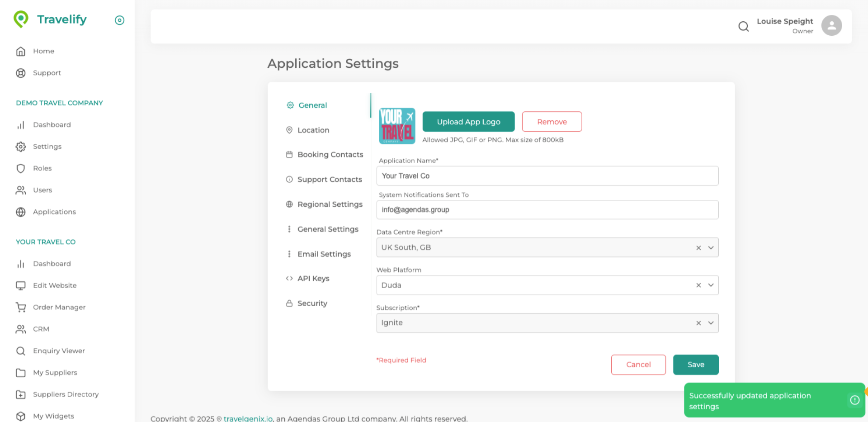Clear the Duda web platform selection
This screenshot has width=868, height=422.
click(x=698, y=285)
